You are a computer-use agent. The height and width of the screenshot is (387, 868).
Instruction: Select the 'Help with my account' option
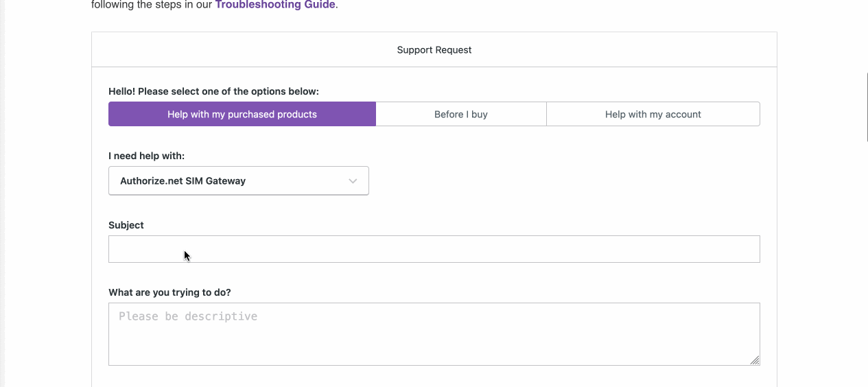pos(653,114)
